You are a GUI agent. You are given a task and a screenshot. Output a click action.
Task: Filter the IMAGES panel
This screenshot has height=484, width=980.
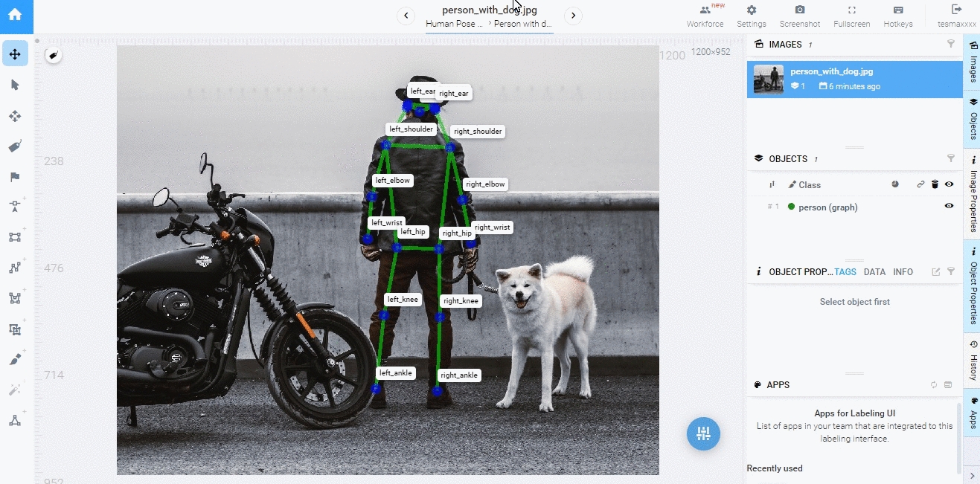click(x=950, y=44)
